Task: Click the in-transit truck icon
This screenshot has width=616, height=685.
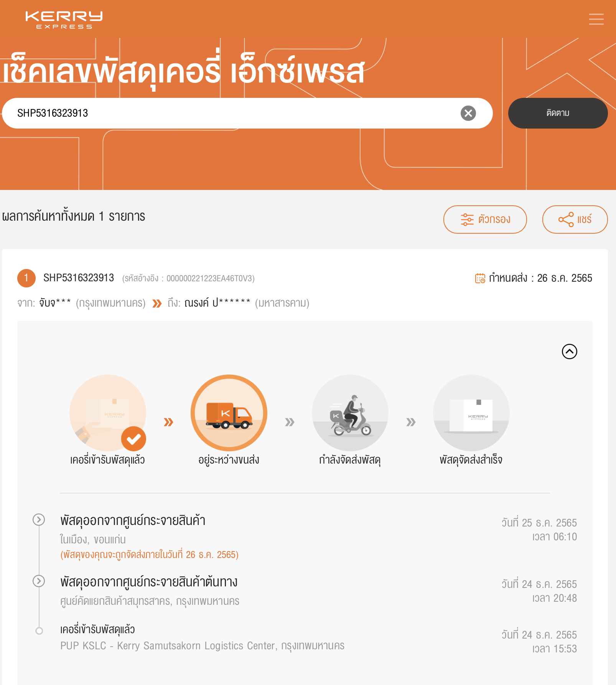Action: tap(229, 413)
